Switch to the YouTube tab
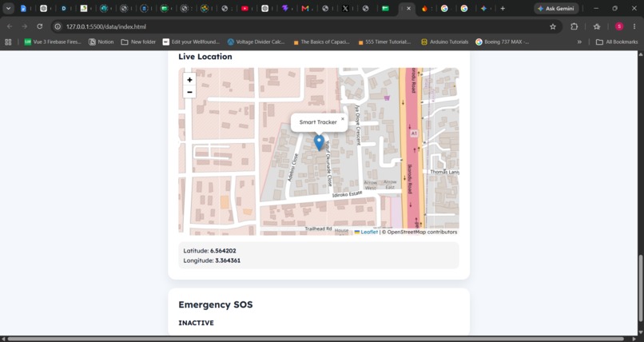This screenshot has height=342, width=644. pyautogui.click(x=244, y=8)
